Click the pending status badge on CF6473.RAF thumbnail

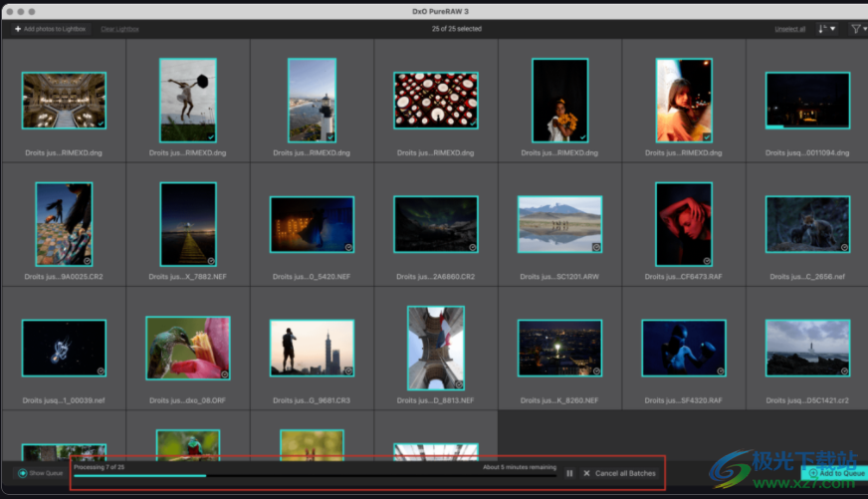[x=707, y=261]
